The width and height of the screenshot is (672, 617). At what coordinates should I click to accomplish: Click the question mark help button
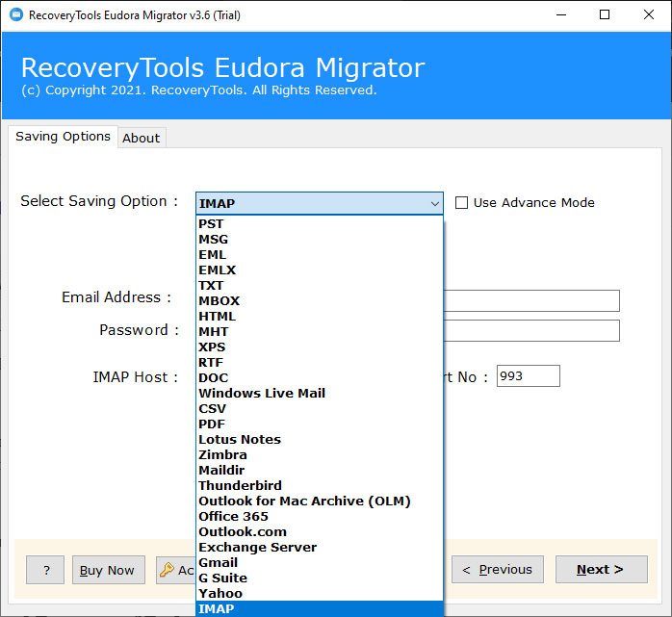coord(45,570)
